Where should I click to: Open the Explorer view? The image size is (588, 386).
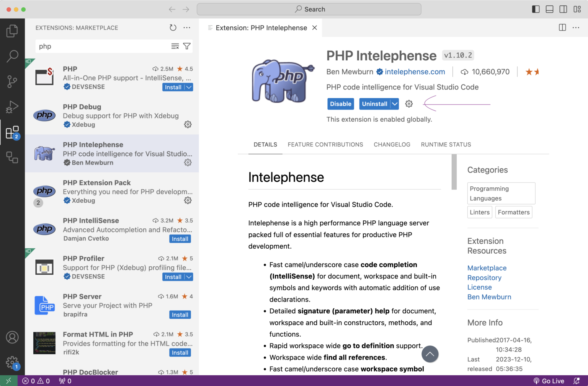tap(13, 31)
